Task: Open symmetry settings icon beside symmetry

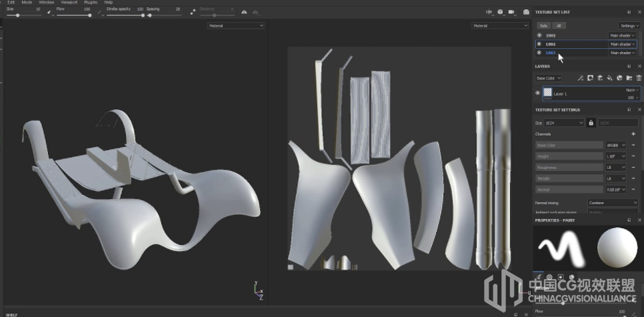Action: tap(255, 12)
